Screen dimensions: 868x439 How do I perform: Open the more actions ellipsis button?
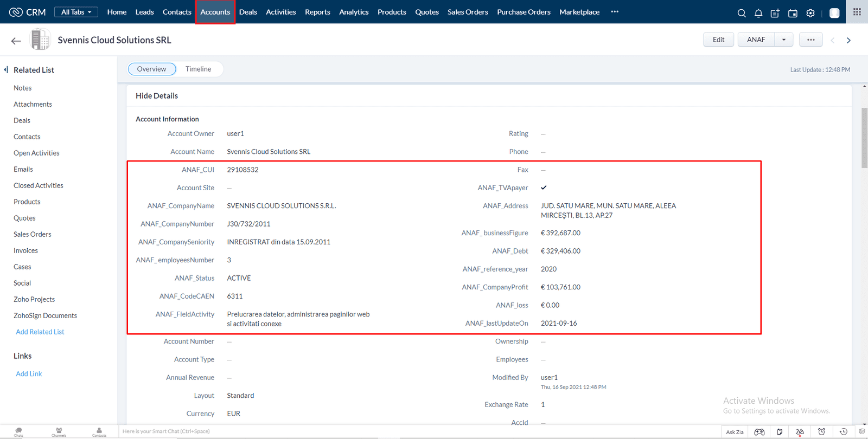pos(810,40)
